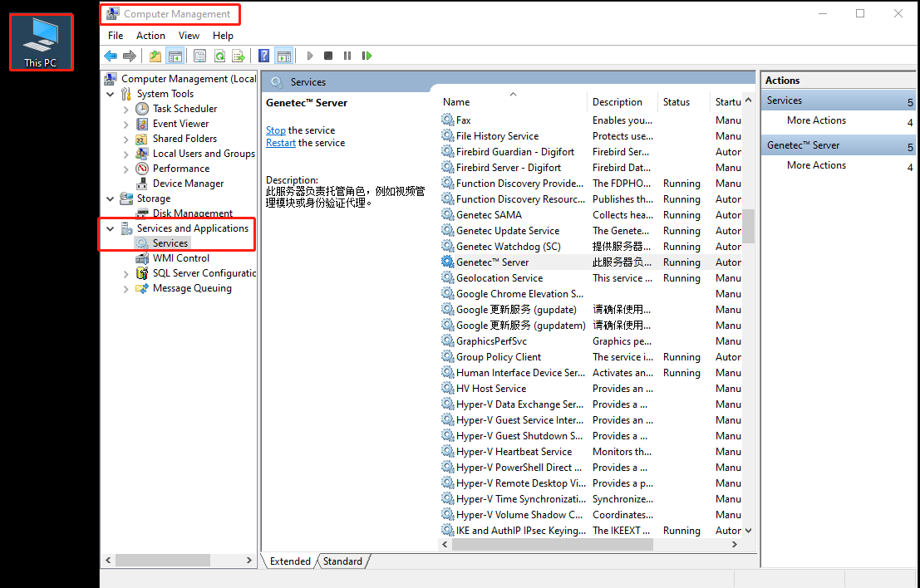This screenshot has height=588, width=920.
Task: Expand the Shared Folders node arrow
Action: click(125, 139)
